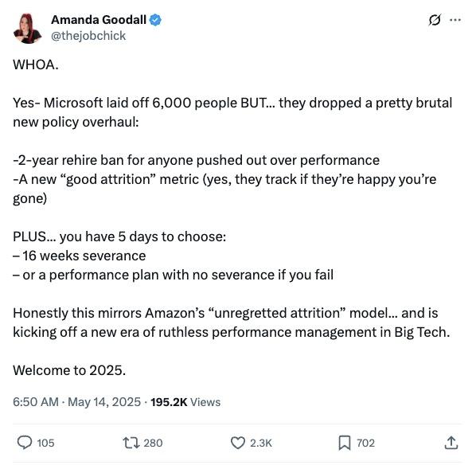This screenshot has height=465, width=476.
Task: Click the 2.3K likes count
Action: [261, 443]
